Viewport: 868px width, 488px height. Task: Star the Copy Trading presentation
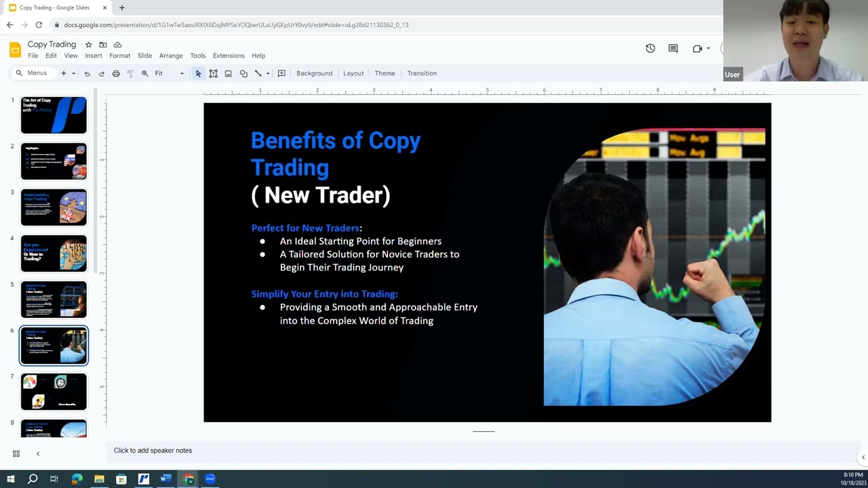88,45
